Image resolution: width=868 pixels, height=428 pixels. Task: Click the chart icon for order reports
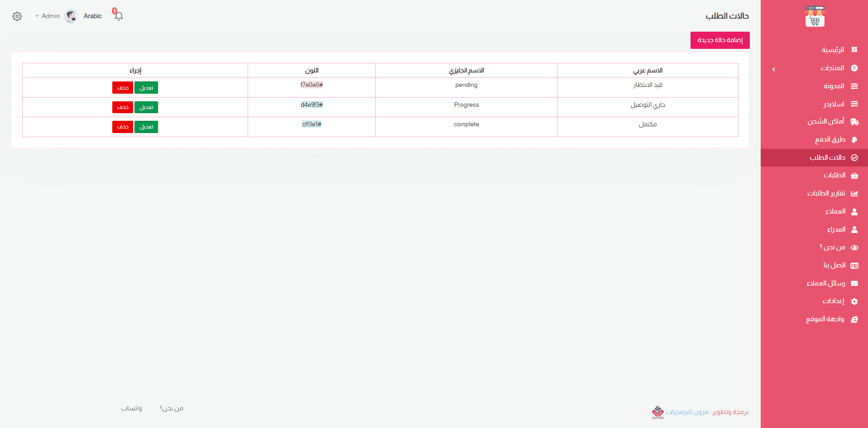coord(854,194)
